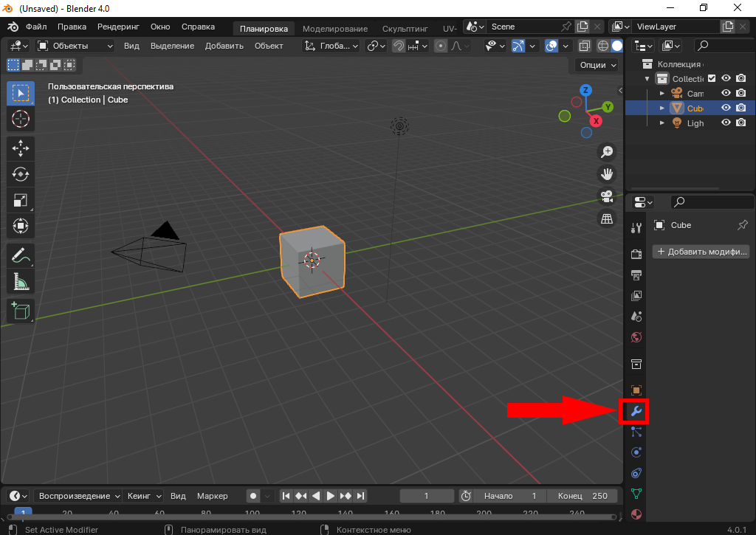Expand the Cube item in outliner
756x535 pixels.
click(662, 108)
